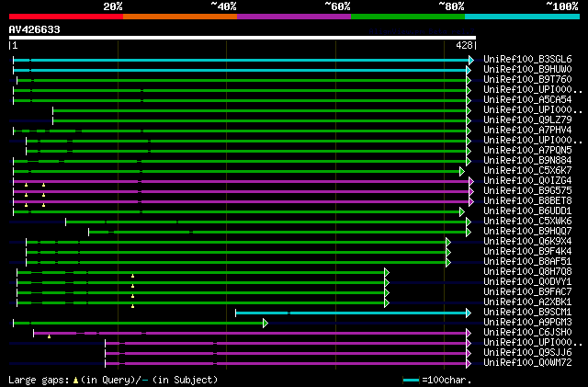Select the UniRef100_B6UDD1 label
This screenshot has width=588, height=387.
coord(527,211)
